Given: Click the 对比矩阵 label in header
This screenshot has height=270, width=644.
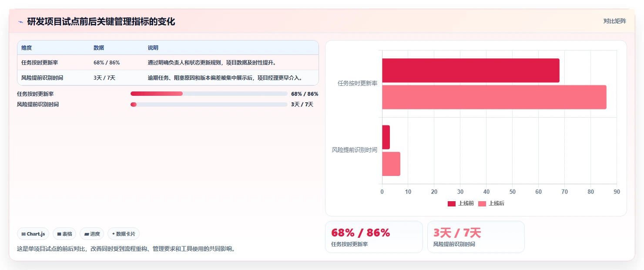Looking at the screenshot, I should 614,21.
